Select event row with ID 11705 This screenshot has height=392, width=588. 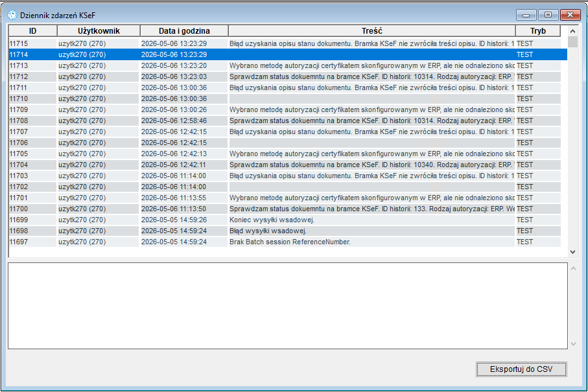(x=285, y=154)
